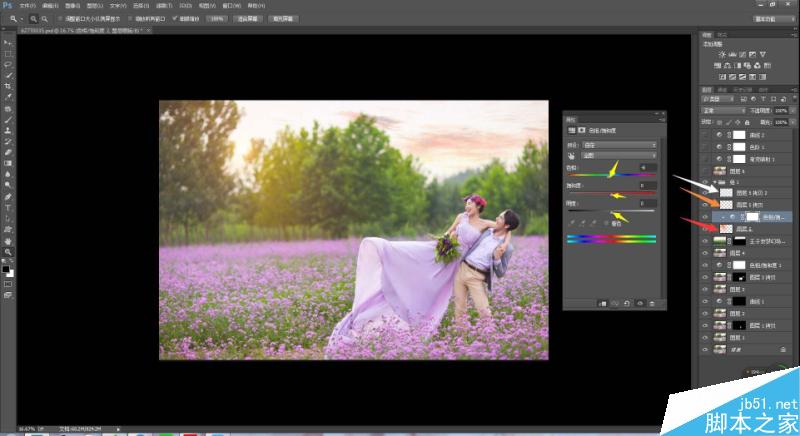The height and width of the screenshot is (436, 800).
Task: Open the 窗口 menu
Action: coord(232,6)
